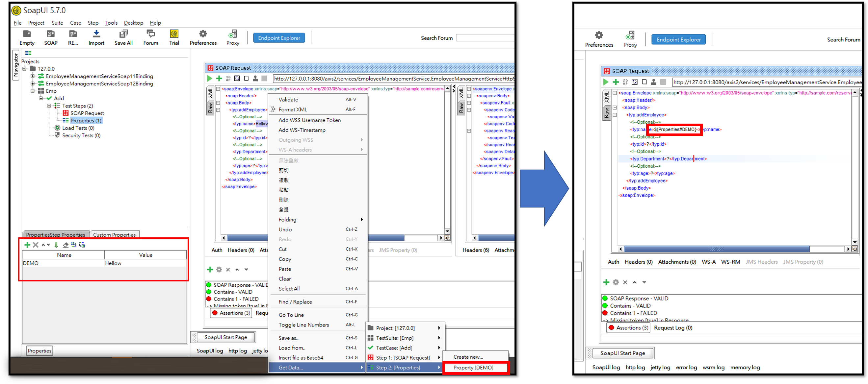Click the Endpoint Explorer button on left
Screen dimensions: 868x384
pyautogui.click(x=279, y=38)
